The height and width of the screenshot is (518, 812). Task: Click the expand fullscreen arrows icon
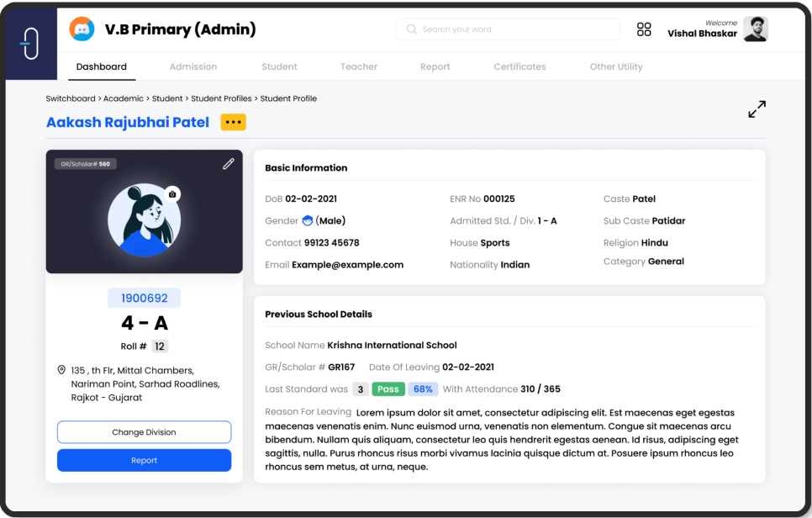tap(757, 109)
